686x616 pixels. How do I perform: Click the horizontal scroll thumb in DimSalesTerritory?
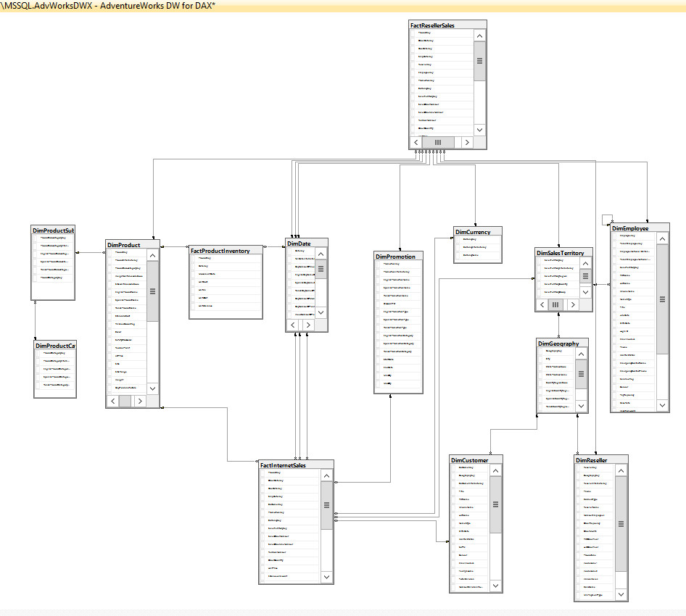(555, 304)
